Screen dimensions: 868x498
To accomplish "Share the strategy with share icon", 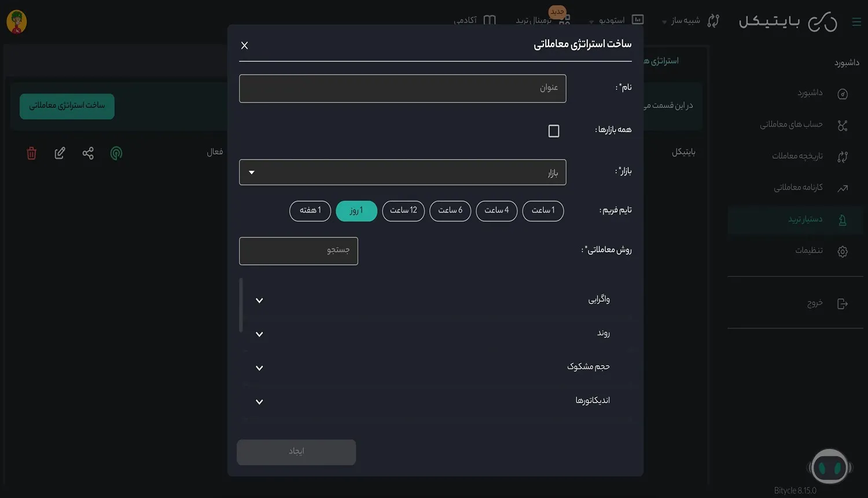I will [88, 153].
